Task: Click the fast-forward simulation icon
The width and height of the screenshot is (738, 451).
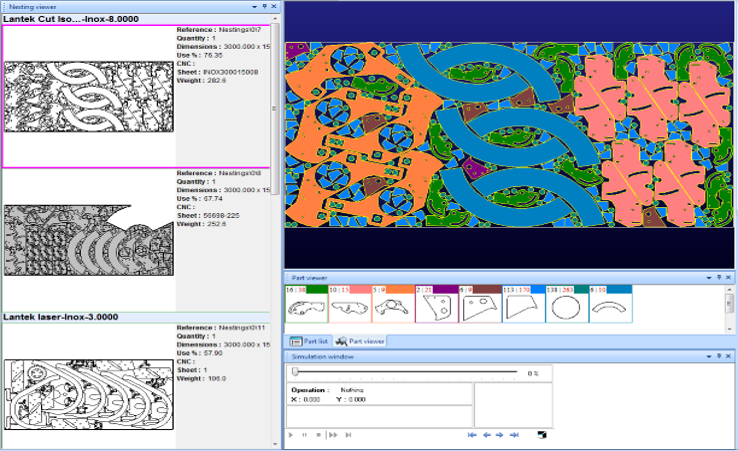Action: click(332, 435)
